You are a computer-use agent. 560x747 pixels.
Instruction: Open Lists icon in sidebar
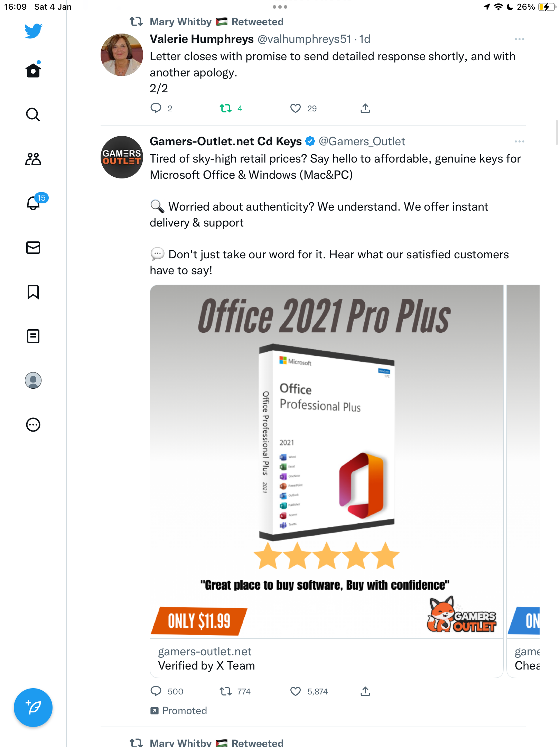(33, 336)
